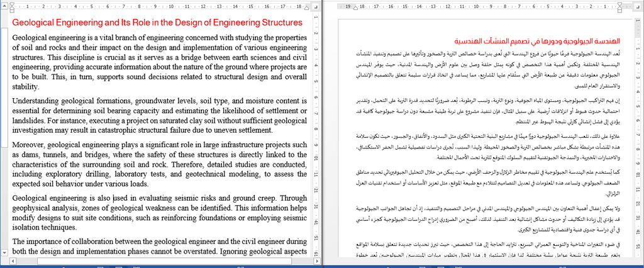The height and width of the screenshot is (268, 644).
Task: Click the words "isolation techniques"
Action: pyautogui.click(x=45, y=228)
